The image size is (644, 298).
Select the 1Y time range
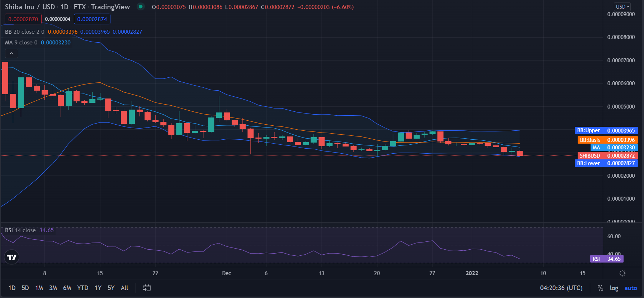click(x=98, y=288)
